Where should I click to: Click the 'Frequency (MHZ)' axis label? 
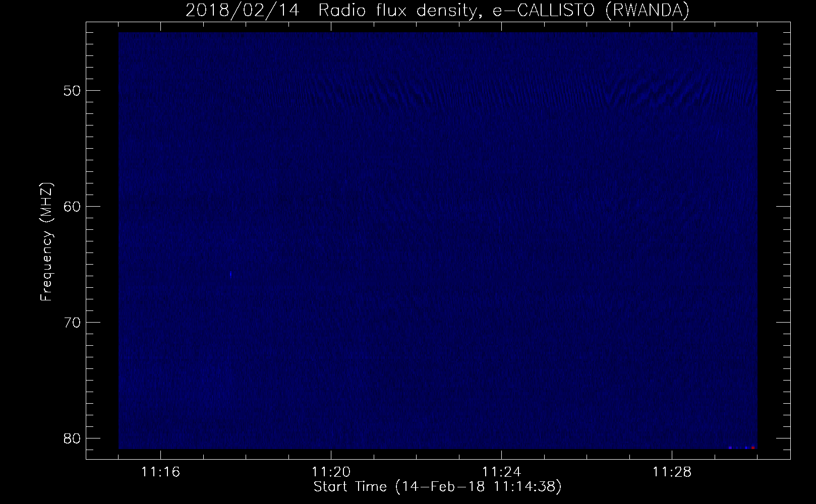[46, 242]
